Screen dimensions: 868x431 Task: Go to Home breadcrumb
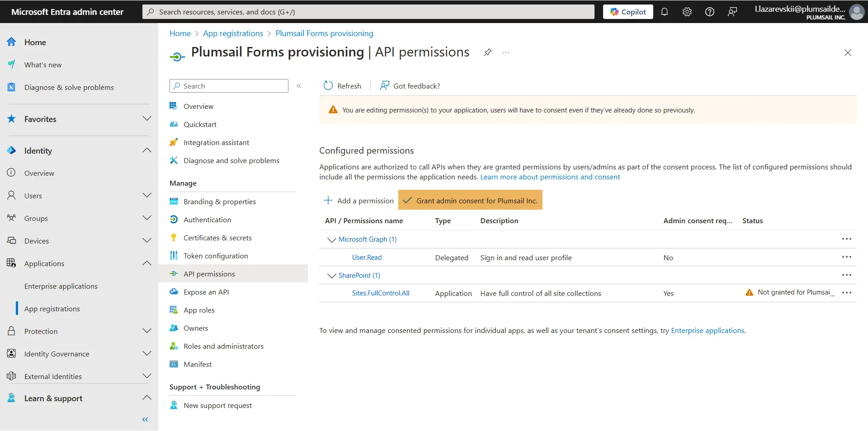click(x=180, y=33)
